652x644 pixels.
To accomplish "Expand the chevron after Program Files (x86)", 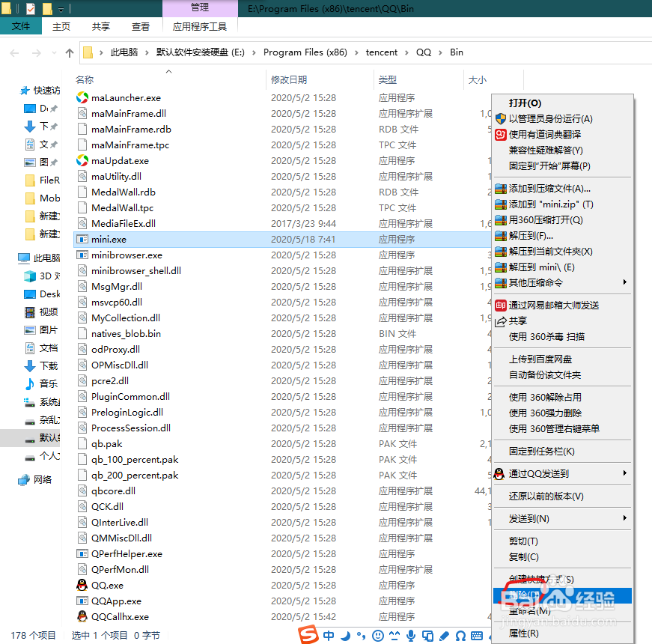I will [356, 52].
